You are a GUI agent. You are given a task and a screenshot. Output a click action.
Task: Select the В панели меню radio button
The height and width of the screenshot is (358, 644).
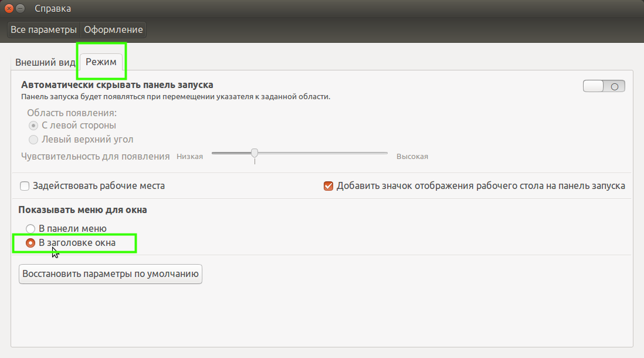point(30,229)
